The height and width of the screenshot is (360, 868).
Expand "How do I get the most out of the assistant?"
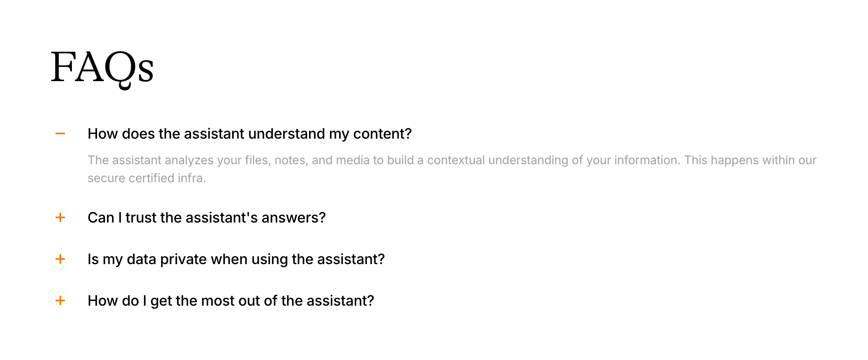click(230, 301)
